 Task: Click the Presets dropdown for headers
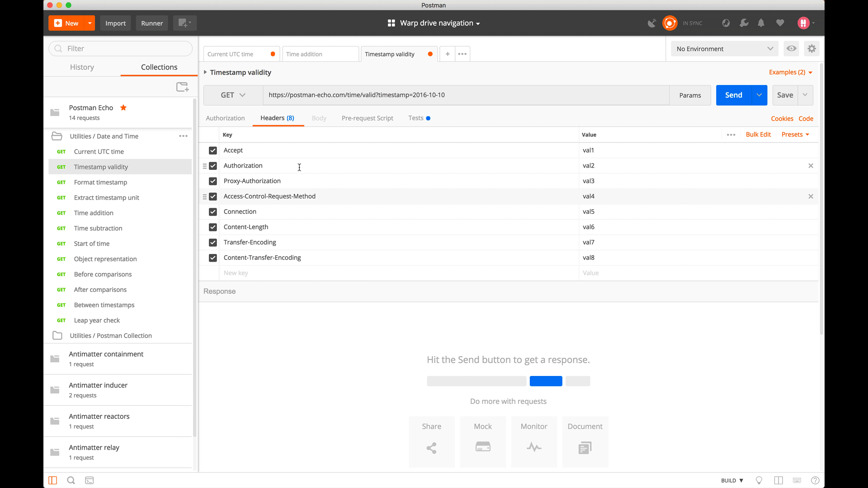tap(795, 134)
